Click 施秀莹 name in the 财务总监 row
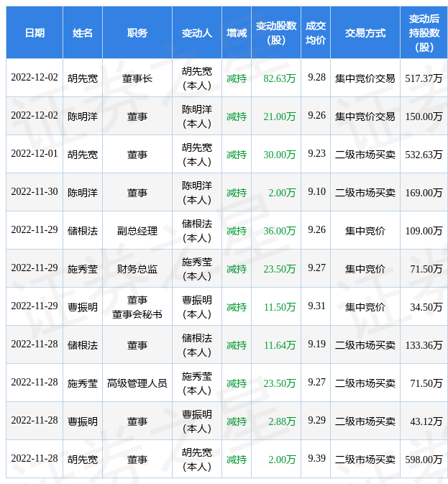448x484 pixels. coord(83,269)
